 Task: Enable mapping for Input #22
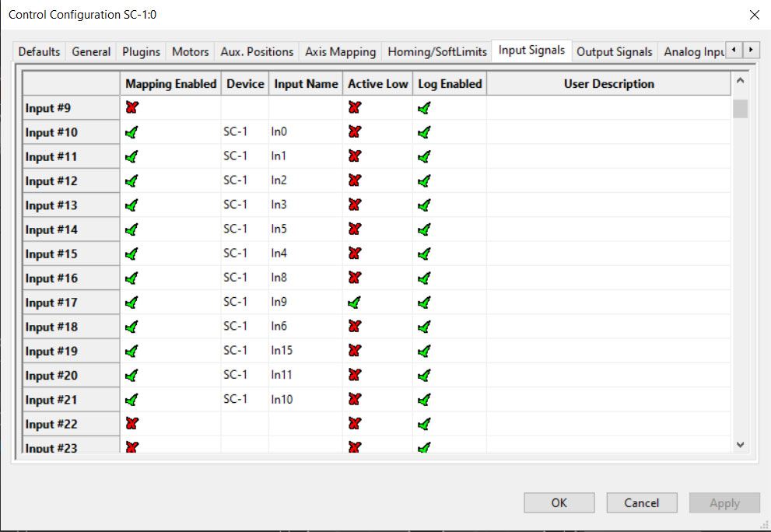[131, 424]
